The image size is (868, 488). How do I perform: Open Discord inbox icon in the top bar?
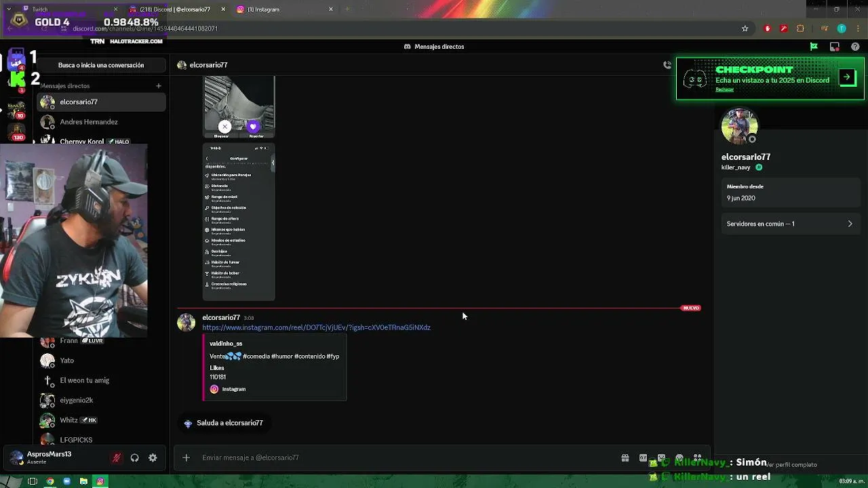(835, 47)
